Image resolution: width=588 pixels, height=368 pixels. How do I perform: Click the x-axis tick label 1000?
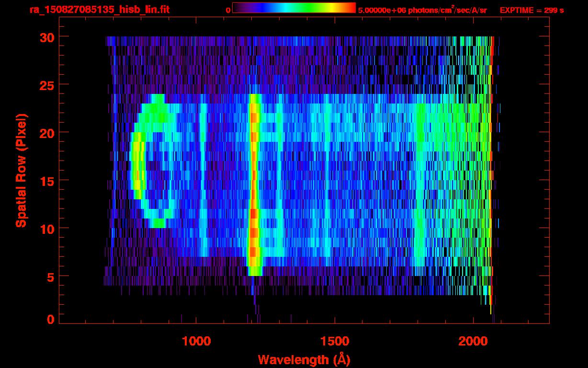click(x=196, y=341)
